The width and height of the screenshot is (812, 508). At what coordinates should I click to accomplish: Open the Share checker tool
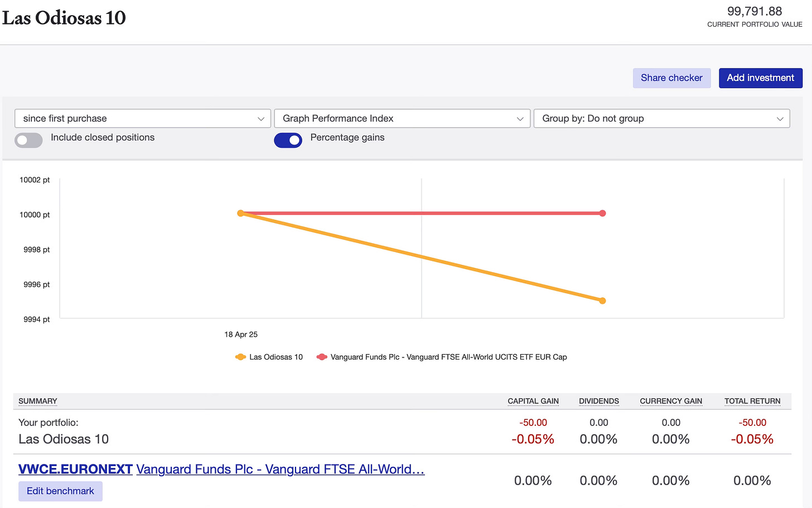tap(671, 78)
